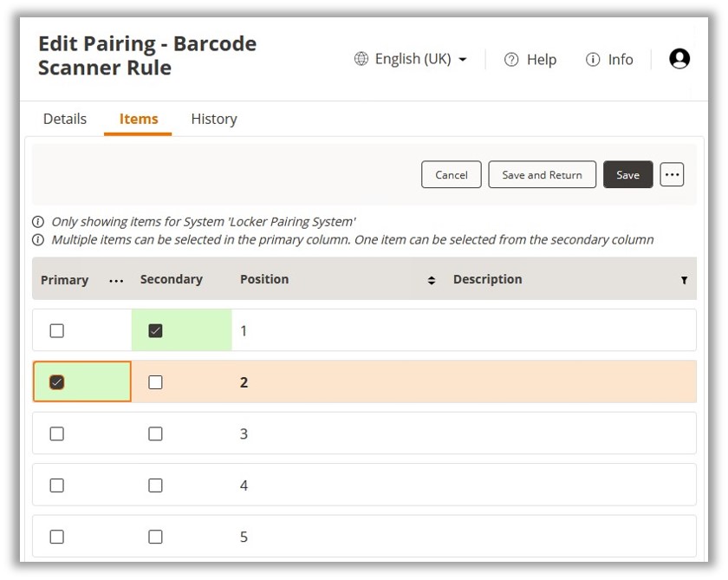Select the row for position 3

(433, 433)
